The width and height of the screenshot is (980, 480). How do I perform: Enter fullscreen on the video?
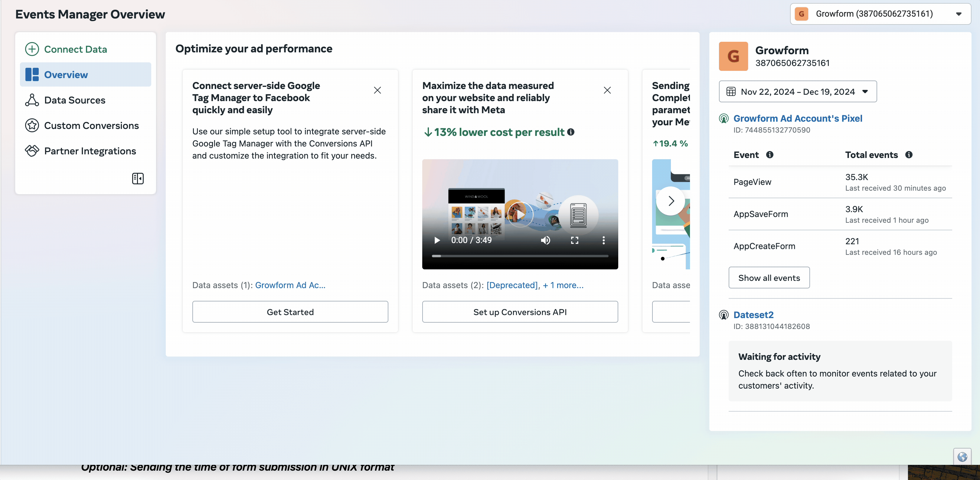coord(574,240)
